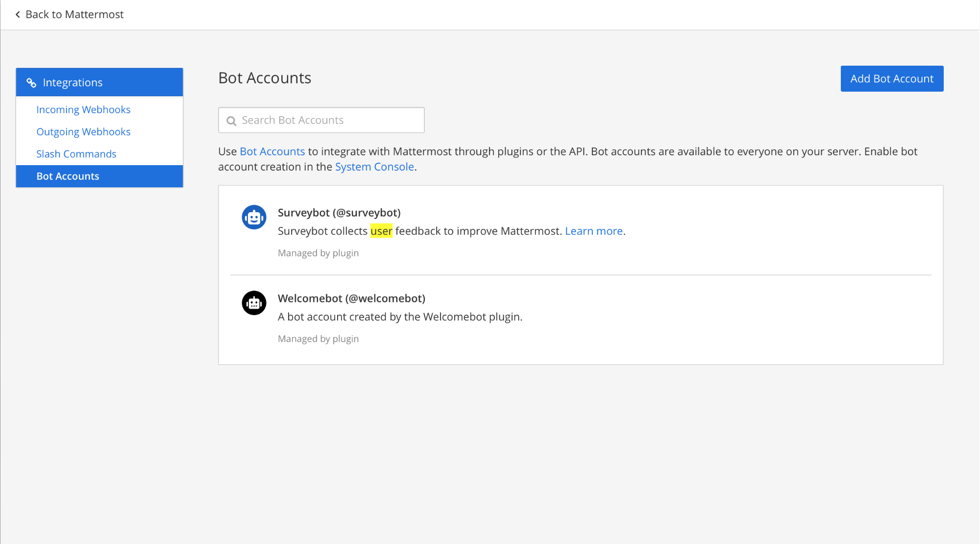Click the Welcomebot (@welcomebot) name

tap(351, 298)
